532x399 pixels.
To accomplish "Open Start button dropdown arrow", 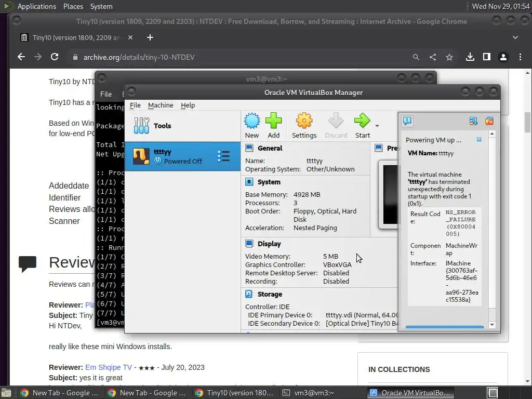I will click(377, 126).
